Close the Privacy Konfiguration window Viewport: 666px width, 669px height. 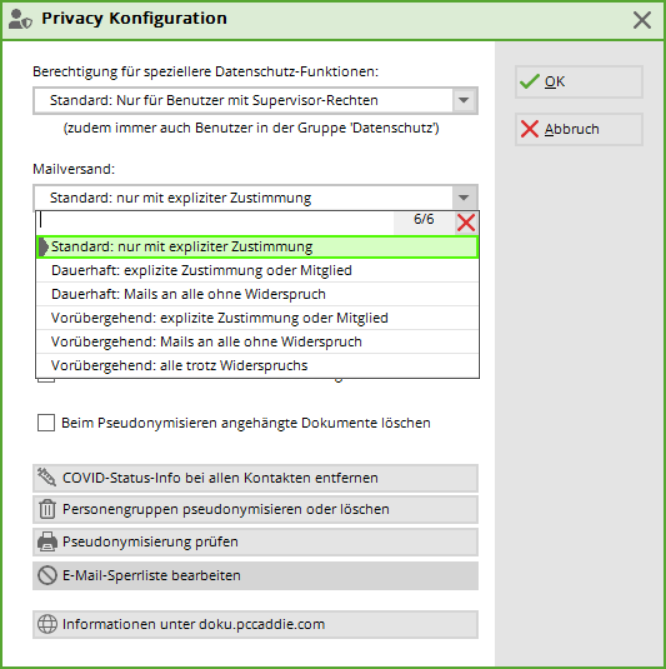click(642, 19)
